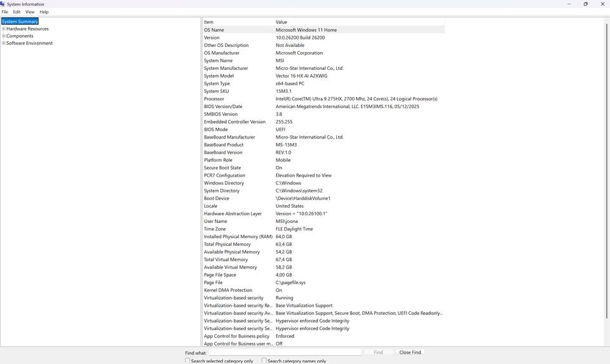Click the '54,2 GB' available memory value
The image size is (610, 364).
[x=283, y=252]
